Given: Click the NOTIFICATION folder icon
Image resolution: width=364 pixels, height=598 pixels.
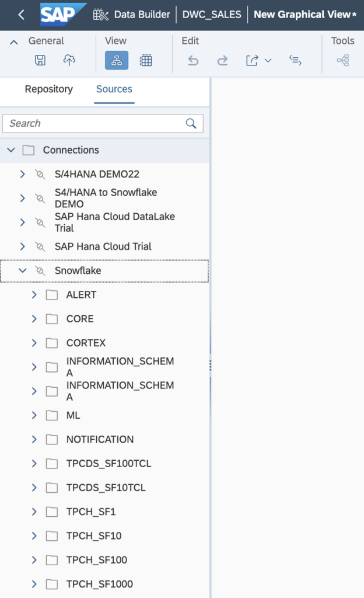Looking at the screenshot, I should (52, 439).
